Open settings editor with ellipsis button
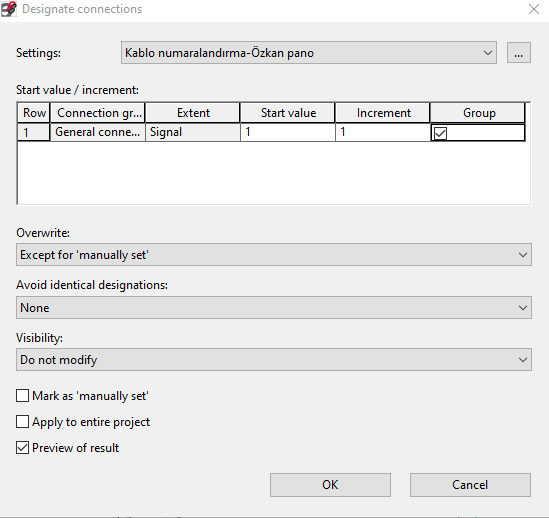Screen dimensions: 549x518 click(x=519, y=53)
